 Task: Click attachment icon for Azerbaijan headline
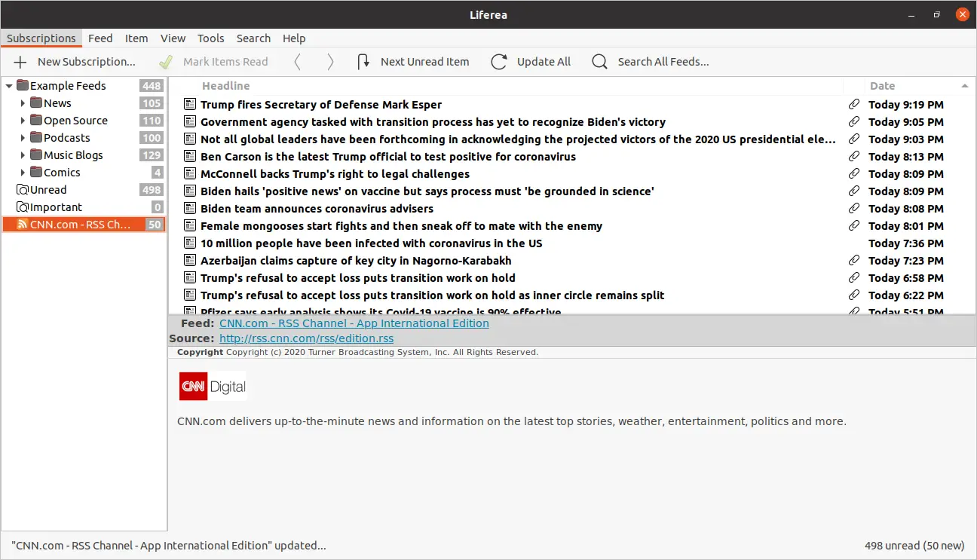click(854, 261)
